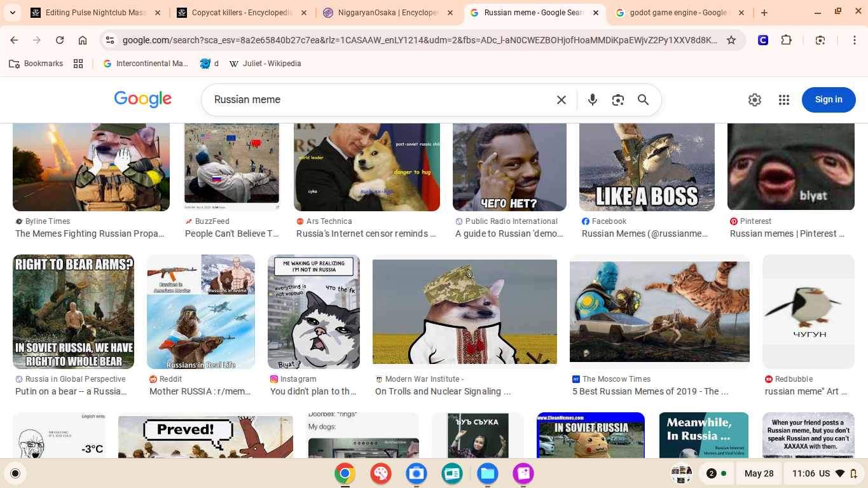Select the Russian meme Google Search tab
The image size is (868, 488).
click(535, 13)
